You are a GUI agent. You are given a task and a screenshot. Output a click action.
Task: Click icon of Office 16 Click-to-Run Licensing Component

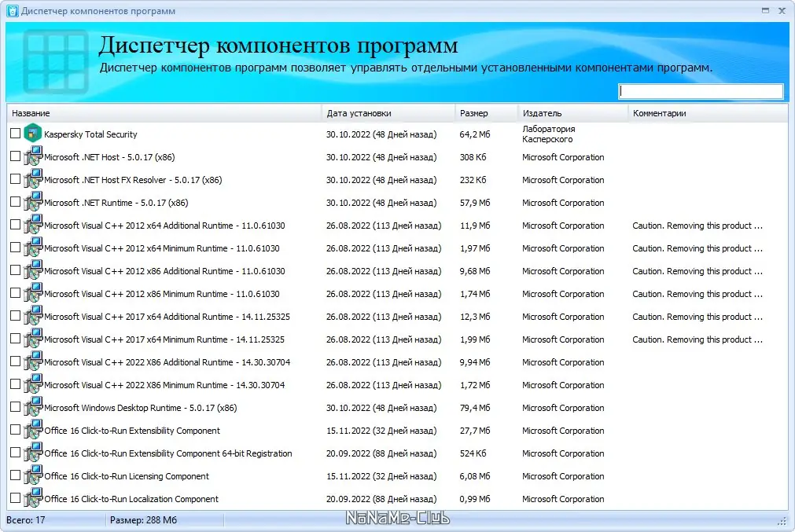pos(33,475)
